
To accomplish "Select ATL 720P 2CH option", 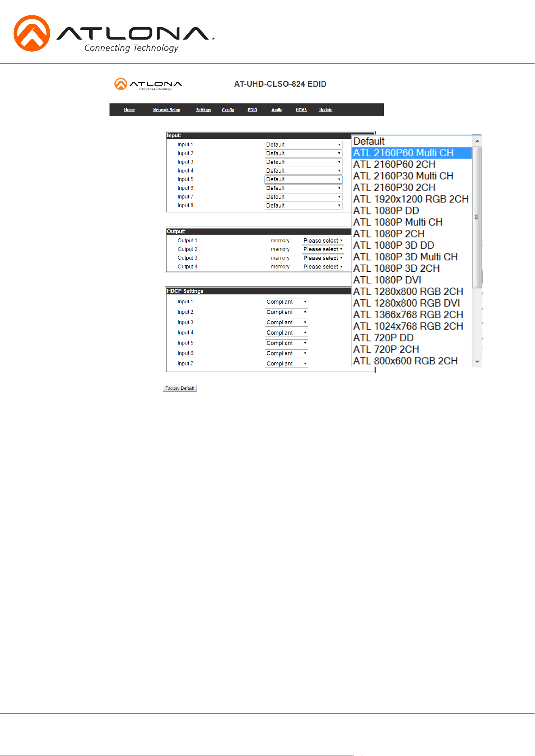I will tap(412, 349).
